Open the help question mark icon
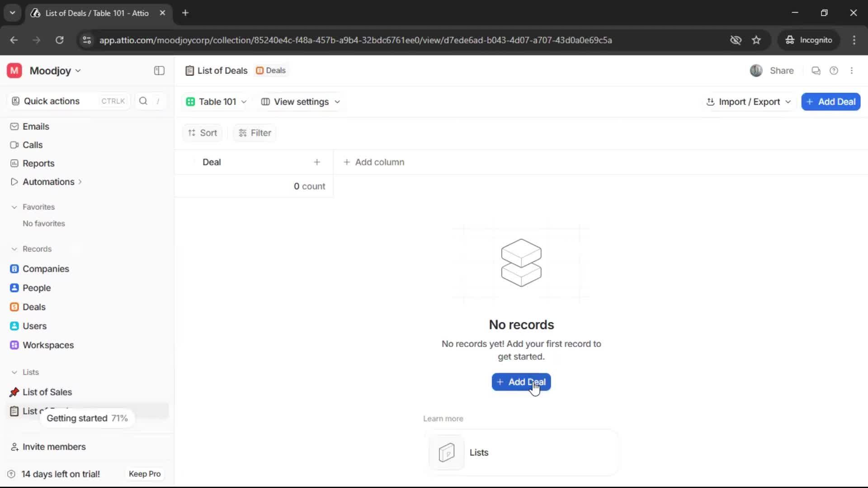Screen dimensions: 868x488 click(834, 70)
